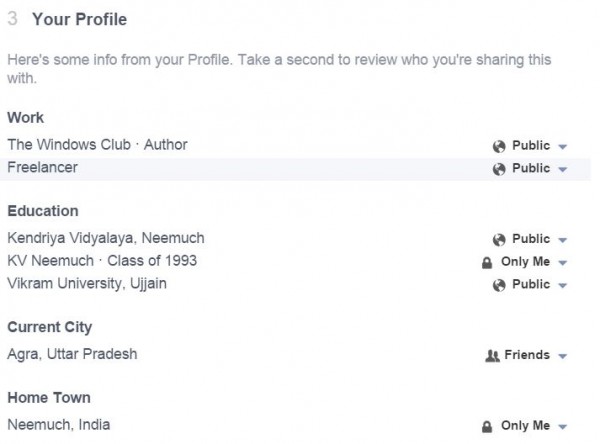Screen dimensions: 600x444
Task: Select Kendriya Vidyalaya, Neemuch education entry
Action: [x=106, y=238]
